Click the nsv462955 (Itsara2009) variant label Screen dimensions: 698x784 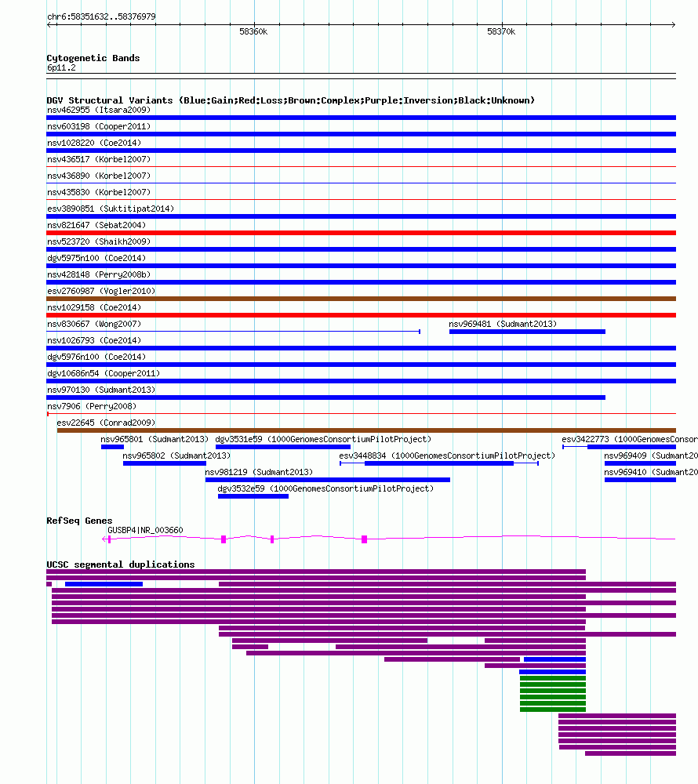(99, 110)
